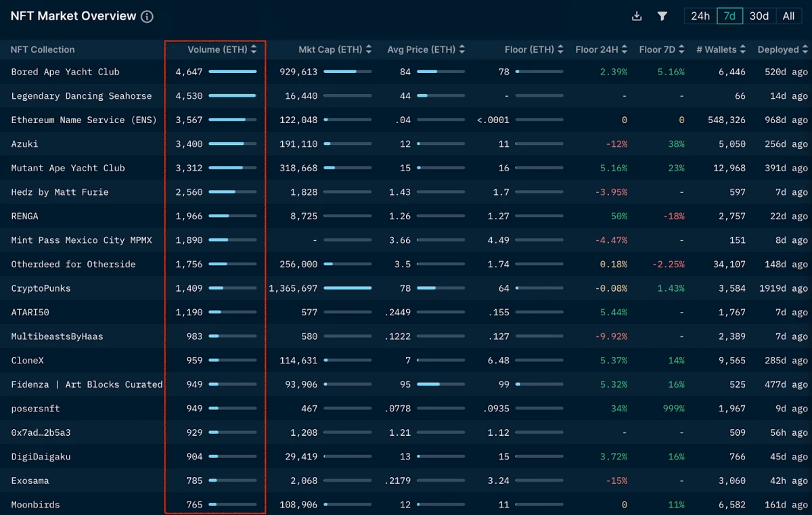
Task: Click the NFT Collection column header
Action: (43, 49)
